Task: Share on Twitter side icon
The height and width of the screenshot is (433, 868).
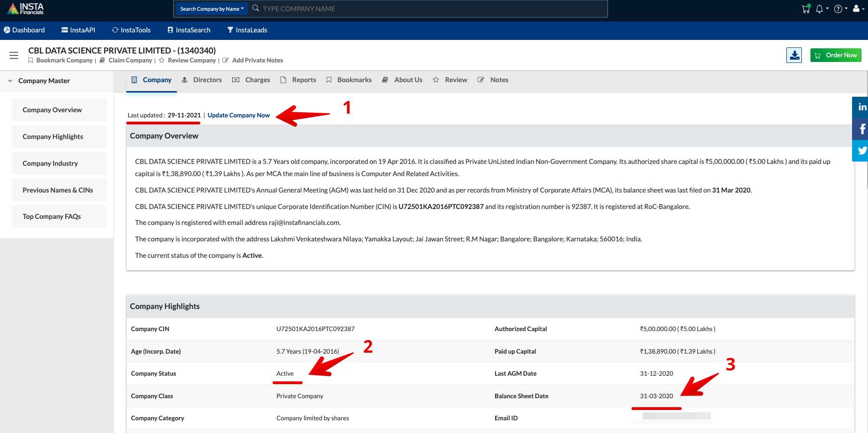Action: (x=862, y=151)
